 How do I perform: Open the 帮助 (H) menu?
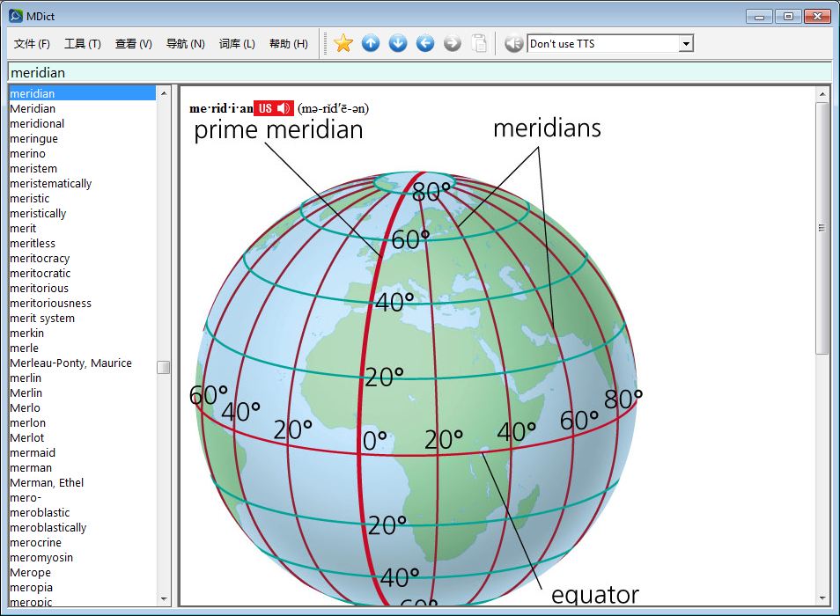[288, 44]
